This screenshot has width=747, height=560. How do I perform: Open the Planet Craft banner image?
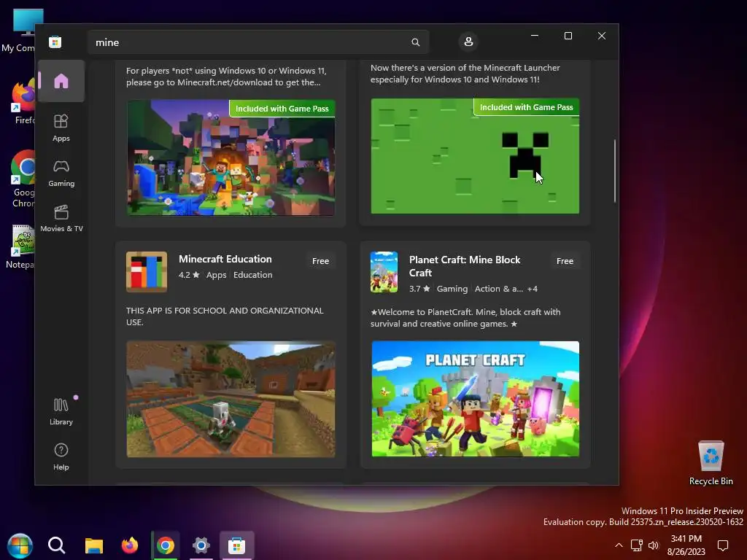[475, 399]
